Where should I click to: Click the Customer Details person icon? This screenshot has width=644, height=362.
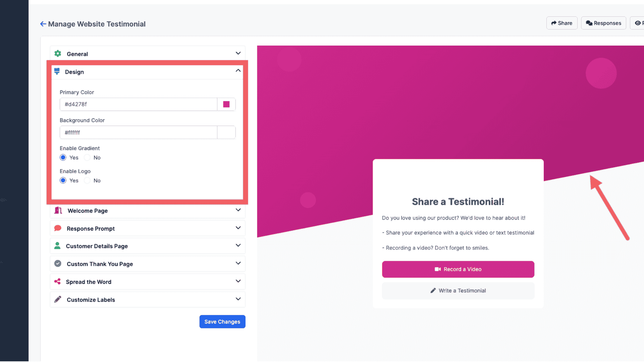click(57, 246)
